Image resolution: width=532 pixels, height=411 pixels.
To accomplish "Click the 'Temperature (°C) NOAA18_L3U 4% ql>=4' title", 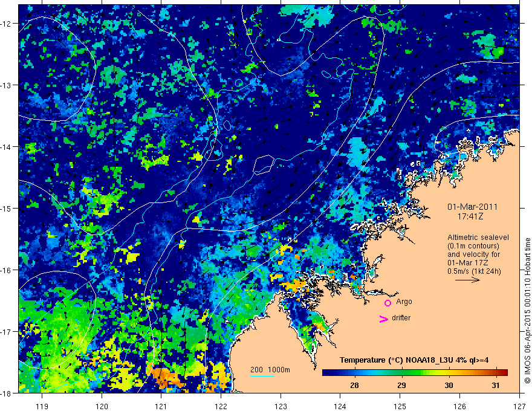I will [414, 360].
